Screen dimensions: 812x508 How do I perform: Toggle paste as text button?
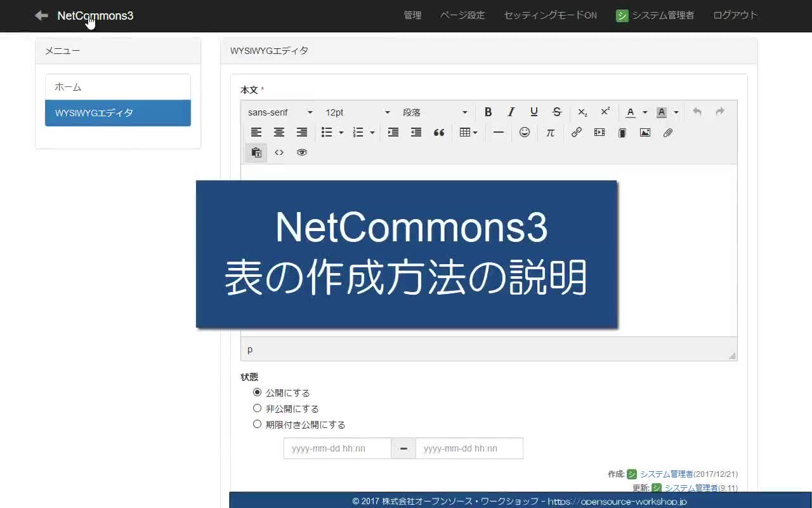click(256, 152)
